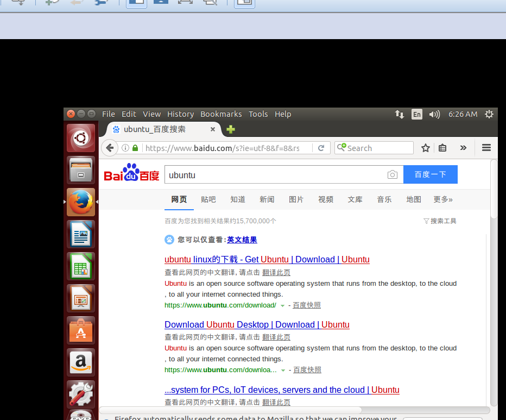The image size is (506, 420).
Task: Open System Settings wrench-and-gear icon
Action: 81,394
